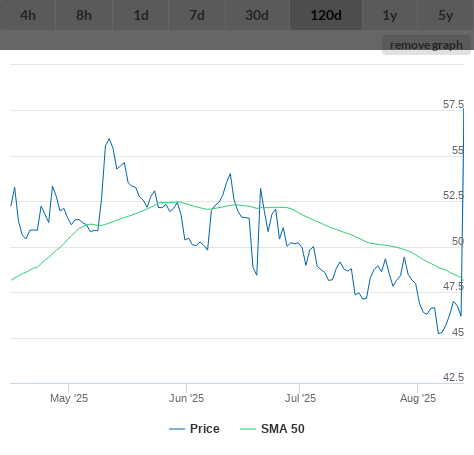The image size is (474, 455).
Task: Switch to the 30d time range
Action: (x=257, y=15)
